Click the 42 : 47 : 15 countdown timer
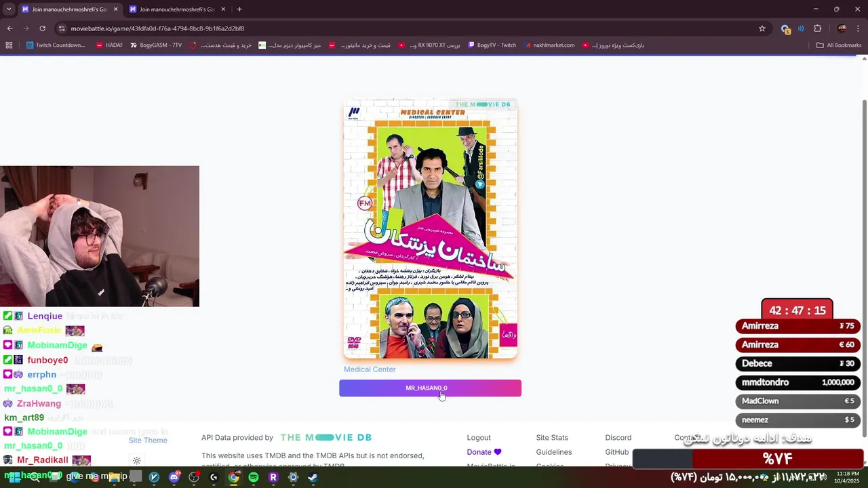The width and height of the screenshot is (868, 488). click(x=797, y=310)
